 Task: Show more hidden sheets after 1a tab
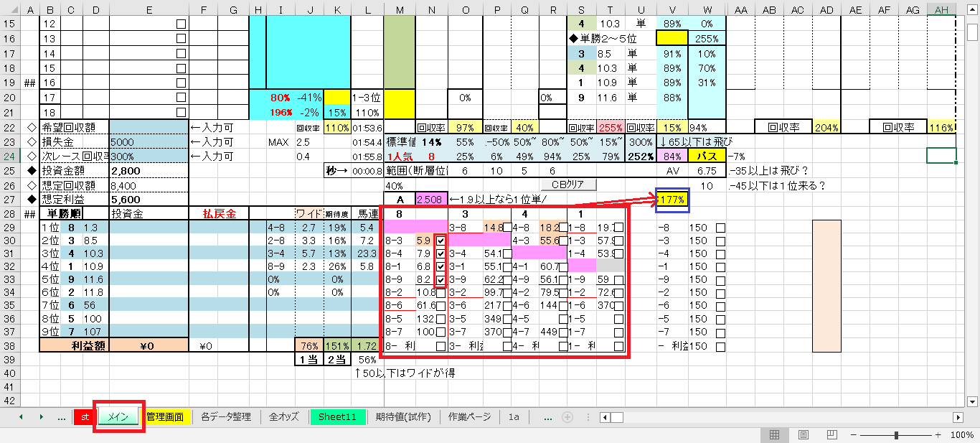[x=547, y=416]
